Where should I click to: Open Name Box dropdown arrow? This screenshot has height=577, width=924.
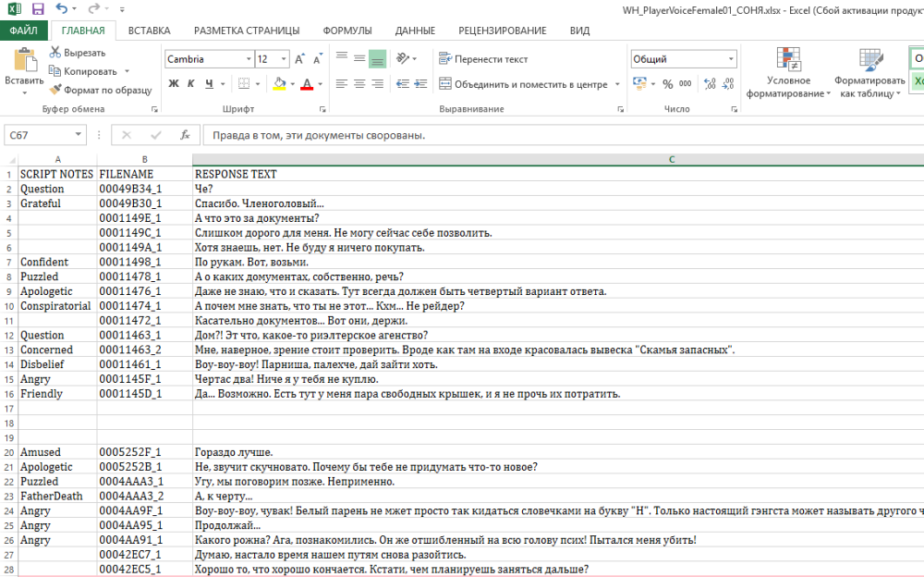(x=78, y=134)
